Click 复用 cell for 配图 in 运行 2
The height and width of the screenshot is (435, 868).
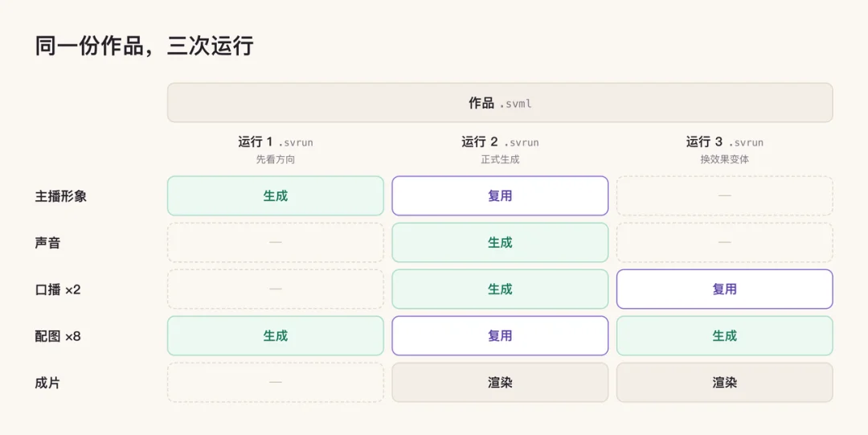click(x=500, y=335)
